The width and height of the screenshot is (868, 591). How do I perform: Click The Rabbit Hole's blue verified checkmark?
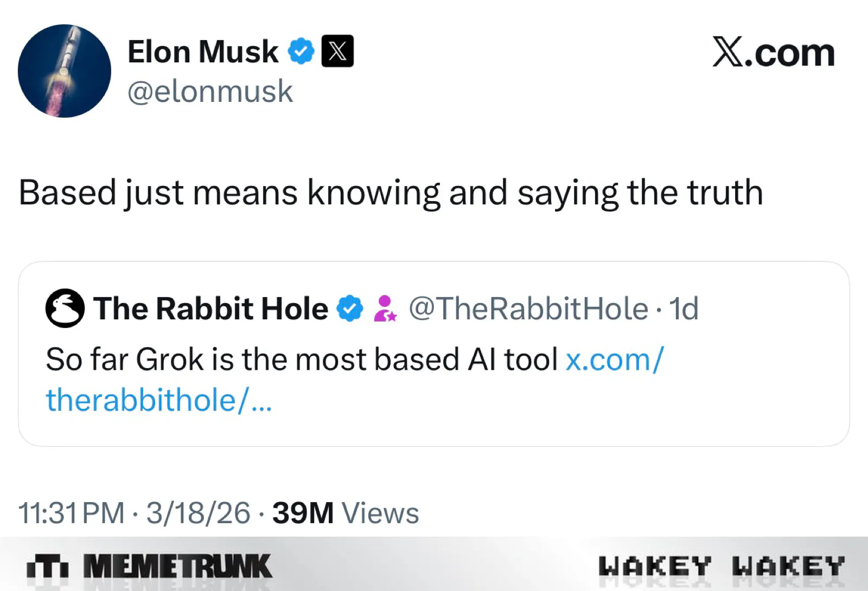pos(350,309)
